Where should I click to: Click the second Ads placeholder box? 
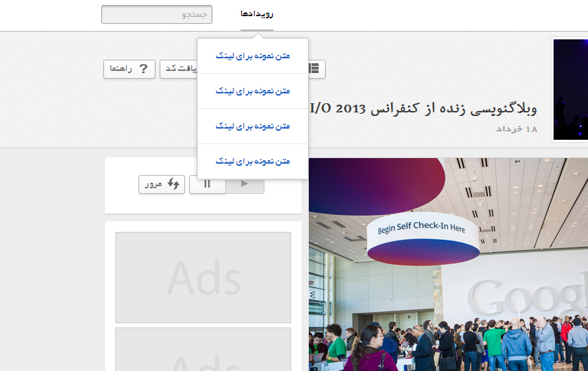point(203,349)
